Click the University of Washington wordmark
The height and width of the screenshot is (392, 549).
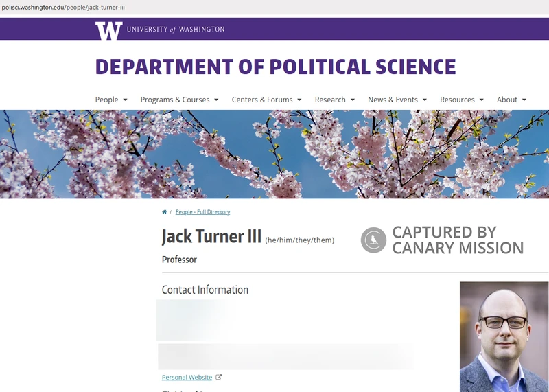[x=175, y=30]
